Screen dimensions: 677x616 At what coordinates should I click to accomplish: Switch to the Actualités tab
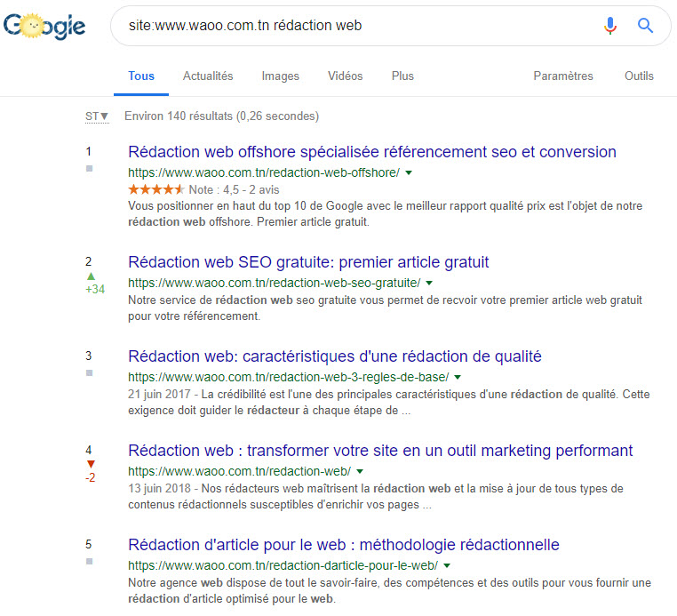pos(208,76)
